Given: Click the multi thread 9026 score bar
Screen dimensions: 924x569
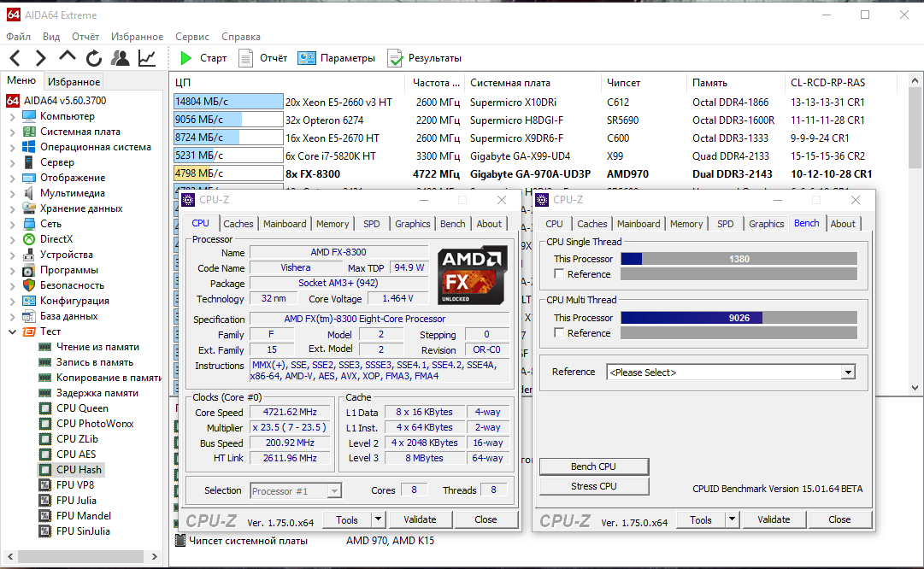Looking at the screenshot, I should (x=739, y=318).
